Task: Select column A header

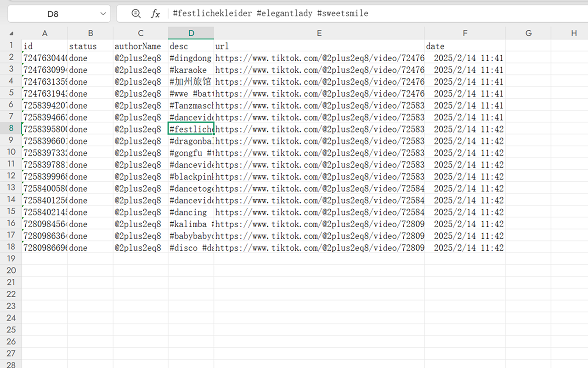Action: pos(45,33)
